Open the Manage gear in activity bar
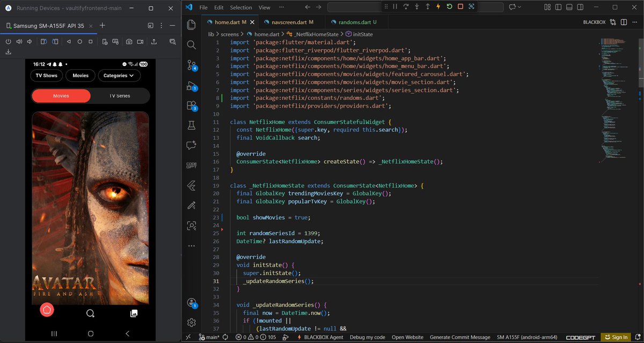Image resolution: width=644 pixels, height=343 pixels. pyautogui.click(x=191, y=322)
